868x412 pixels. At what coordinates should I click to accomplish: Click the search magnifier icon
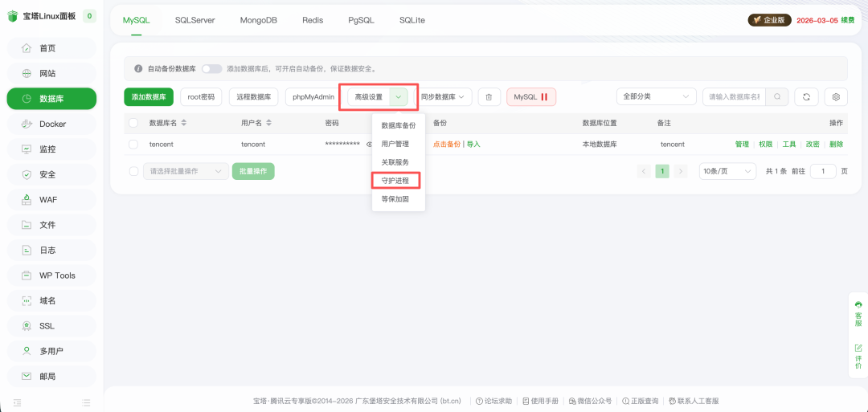pyautogui.click(x=777, y=97)
